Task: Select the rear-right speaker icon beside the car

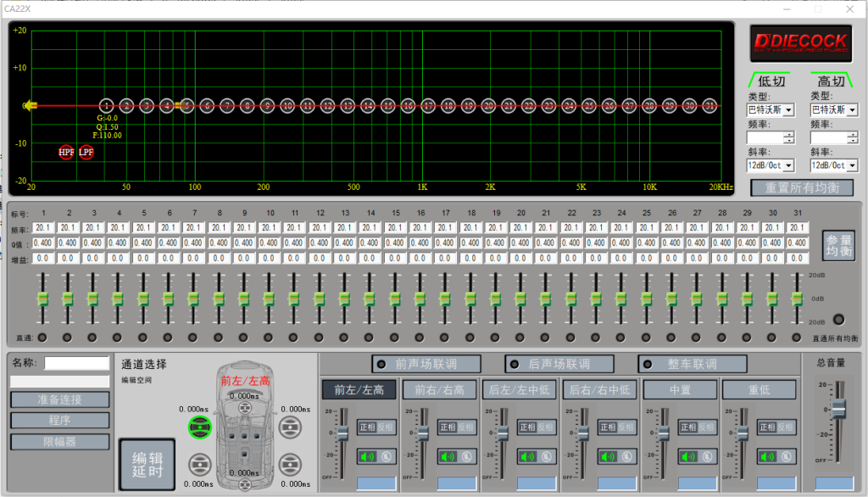Action: coord(290,465)
